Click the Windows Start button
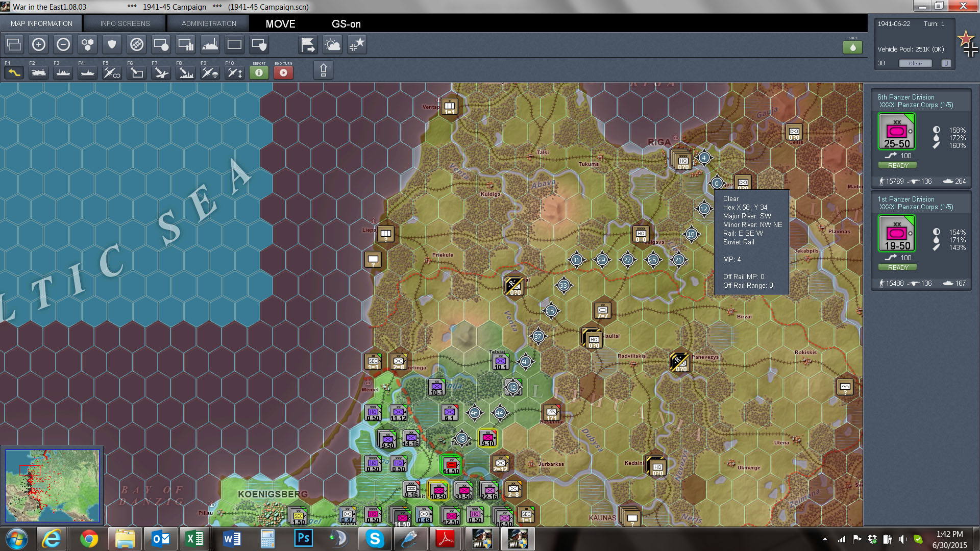Screen dimensions: 980x551 coord(16,539)
